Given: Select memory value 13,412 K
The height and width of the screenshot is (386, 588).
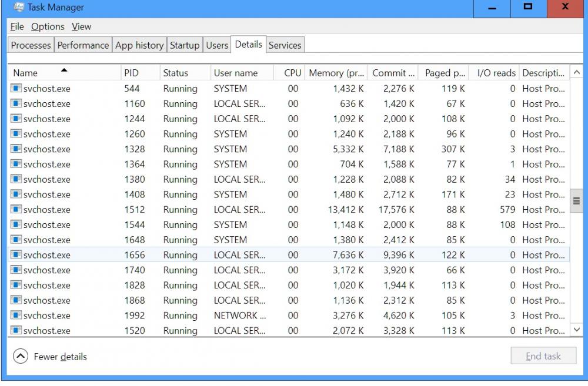Looking at the screenshot, I should coord(345,210).
